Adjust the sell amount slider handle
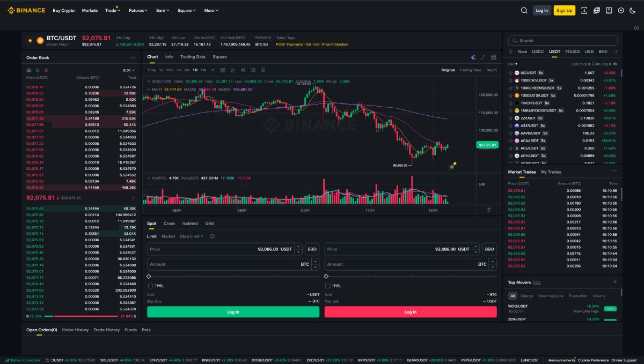Viewport: 644px width, 364px height. (x=326, y=277)
